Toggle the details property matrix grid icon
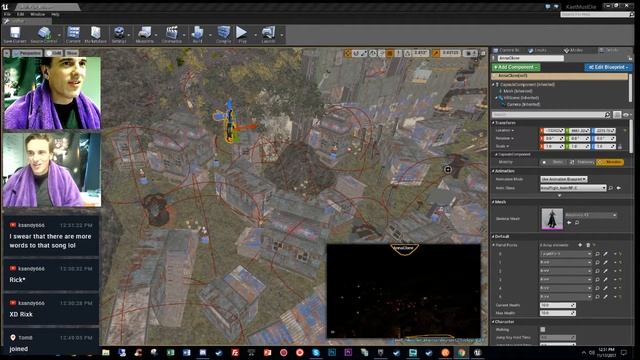Screen dimensions: 640x360 [x=617, y=115]
